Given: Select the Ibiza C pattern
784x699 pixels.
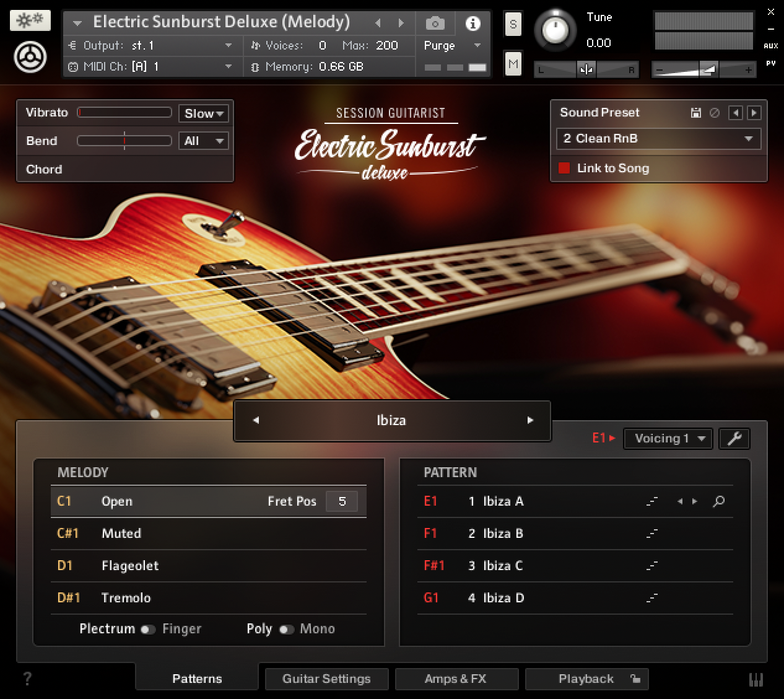Looking at the screenshot, I should [x=503, y=566].
